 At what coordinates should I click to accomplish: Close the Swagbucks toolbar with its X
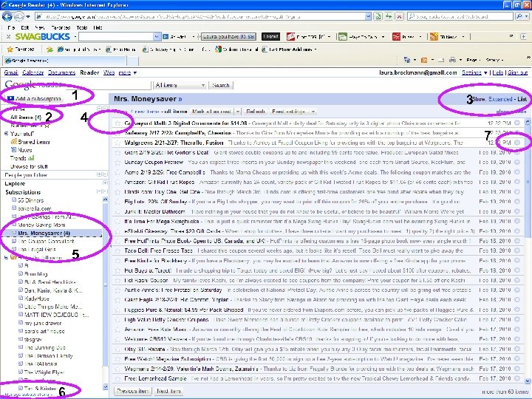coord(8,36)
